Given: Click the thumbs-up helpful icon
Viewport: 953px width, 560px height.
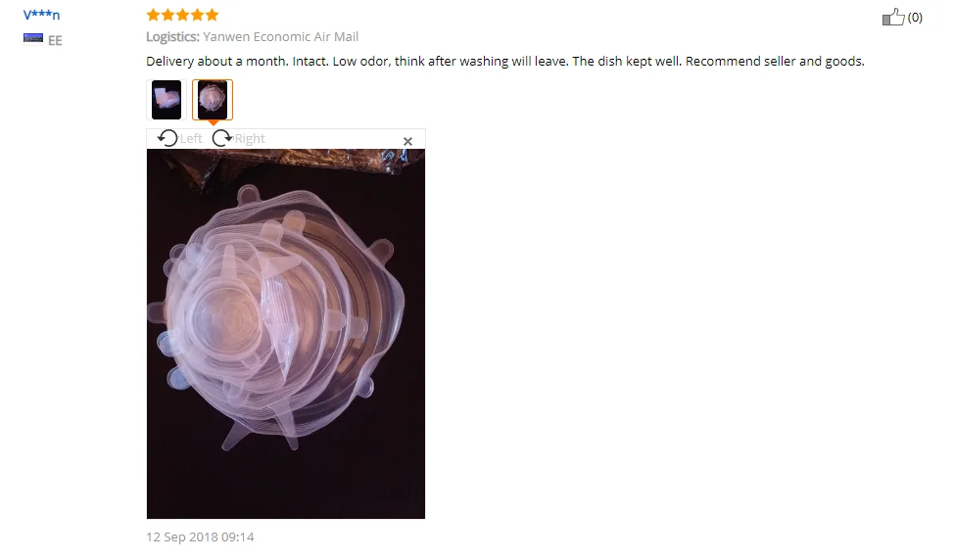Looking at the screenshot, I should (893, 17).
